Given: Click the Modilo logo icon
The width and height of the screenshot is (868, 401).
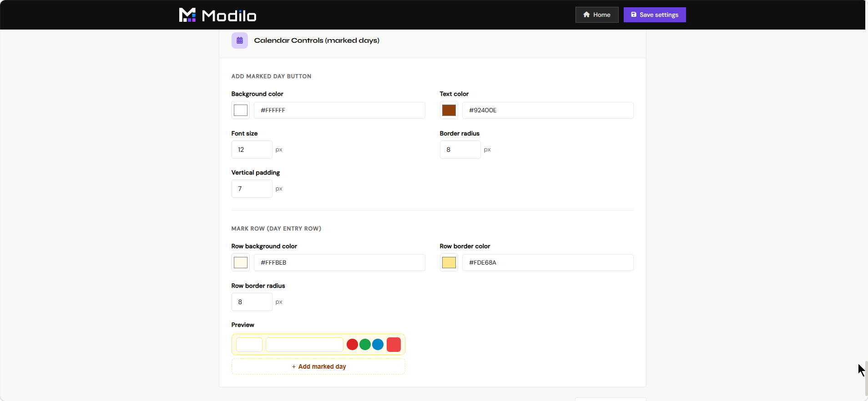Looking at the screenshot, I should tap(187, 15).
